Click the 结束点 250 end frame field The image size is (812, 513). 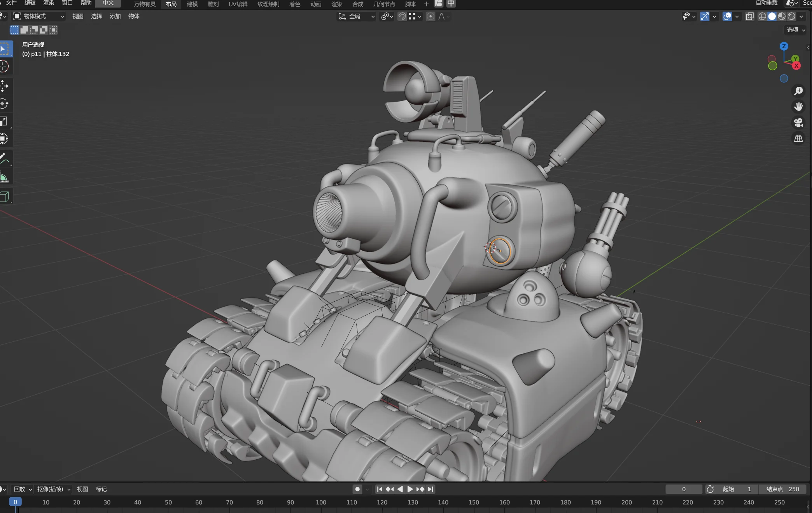coord(782,489)
